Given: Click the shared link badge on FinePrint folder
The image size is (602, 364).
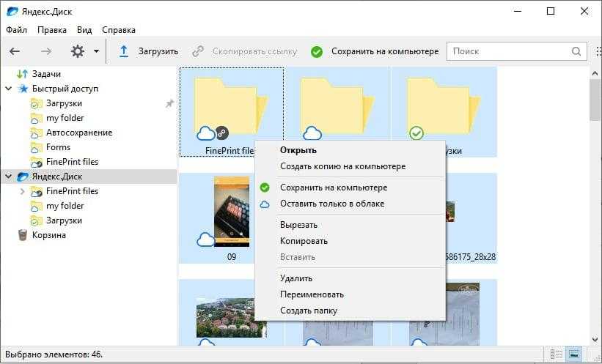Looking at the screenshot, I should [x=221, y=133].
